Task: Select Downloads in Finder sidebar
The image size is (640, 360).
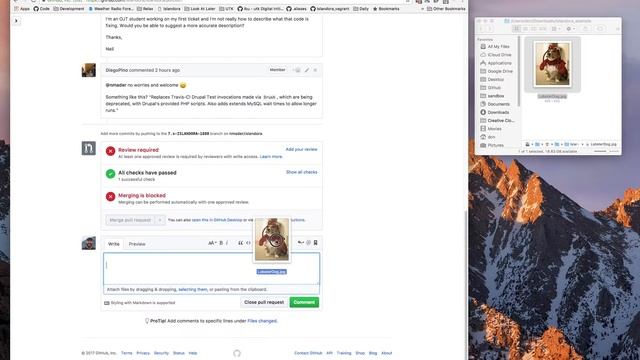Action: [495, 112]
